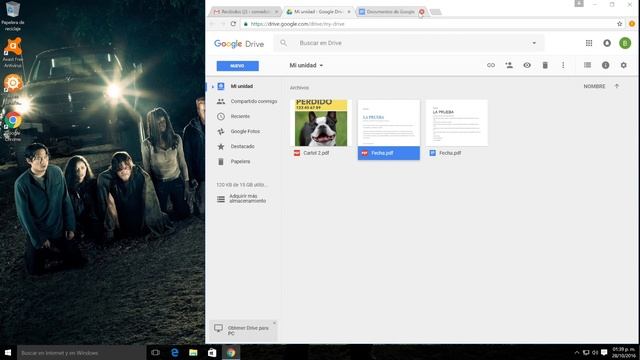Image resolution: width=640 pixels, height=360 pixels.
Task: Click the remove trash icon in toolbar
Action: 545,65
